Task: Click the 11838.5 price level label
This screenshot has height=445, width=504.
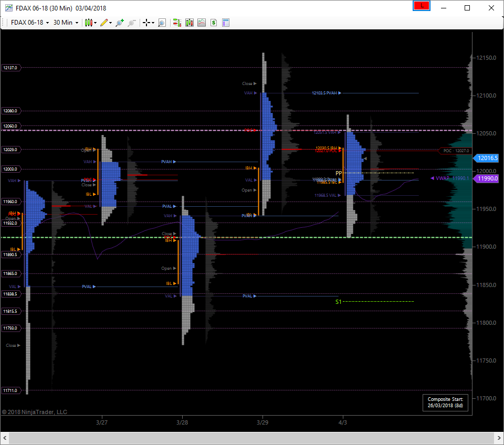Action: pyautogui.click(x=11, y=294)
